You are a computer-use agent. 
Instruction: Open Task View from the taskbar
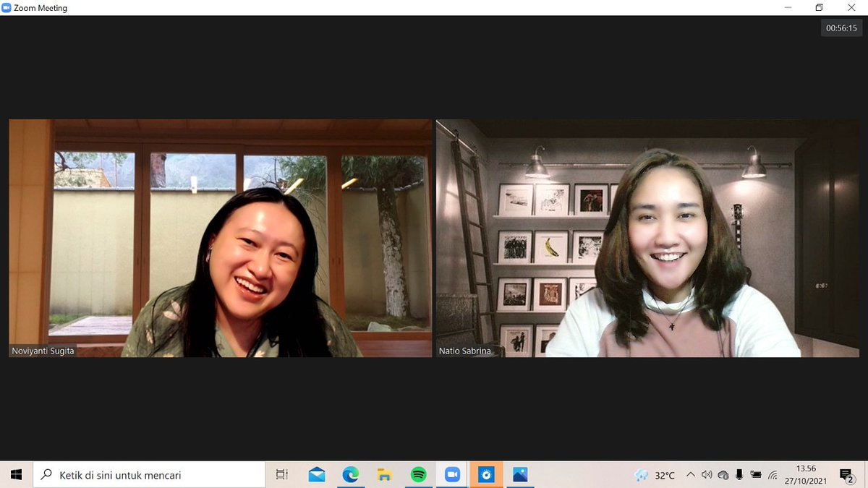pos(282,475)
